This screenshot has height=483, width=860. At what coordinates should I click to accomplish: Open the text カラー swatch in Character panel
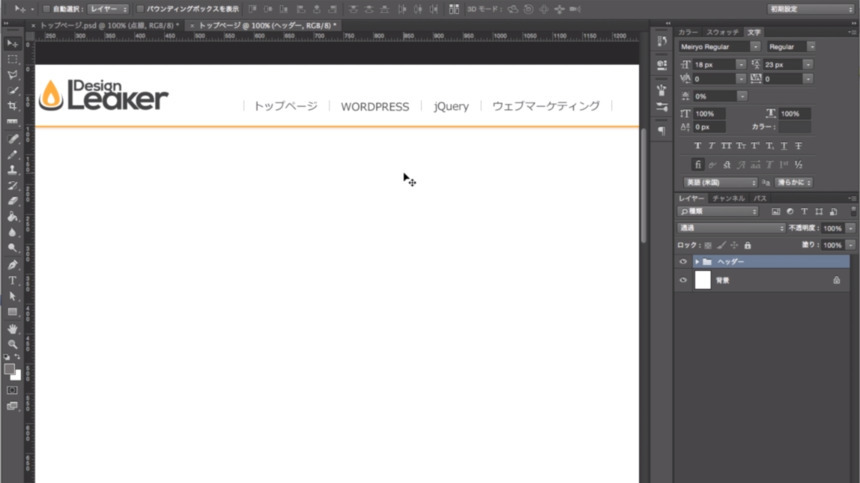[794, 127]
